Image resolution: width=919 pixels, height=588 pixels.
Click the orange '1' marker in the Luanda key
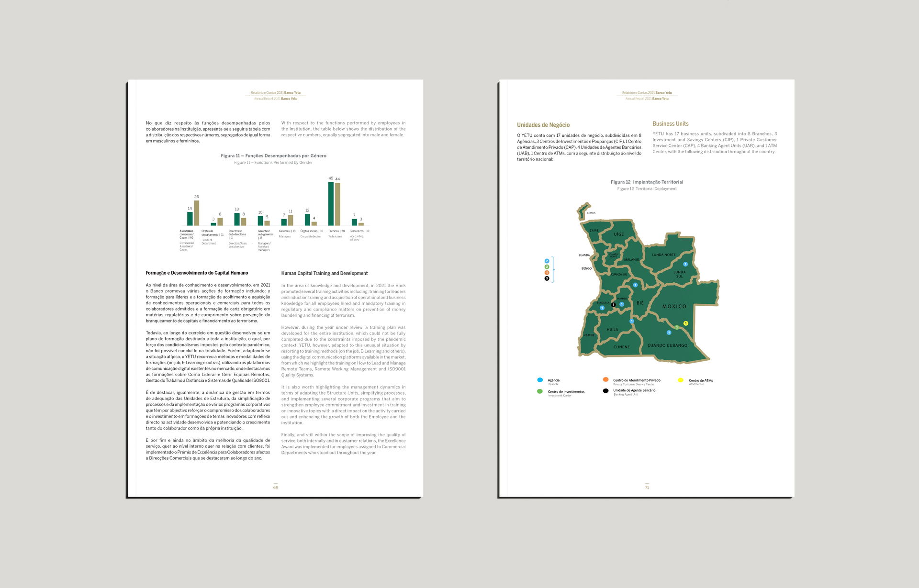pos(547,273)
